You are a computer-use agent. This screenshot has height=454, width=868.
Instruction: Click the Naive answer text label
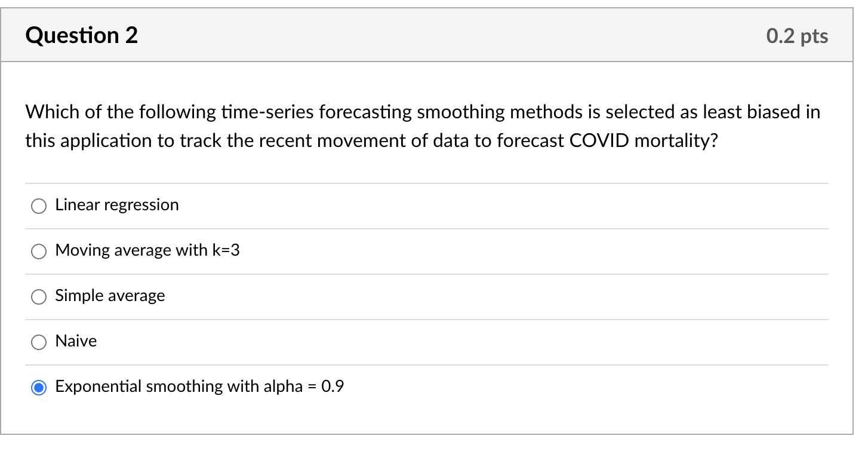pyautogui.click(x=76, y=340)
